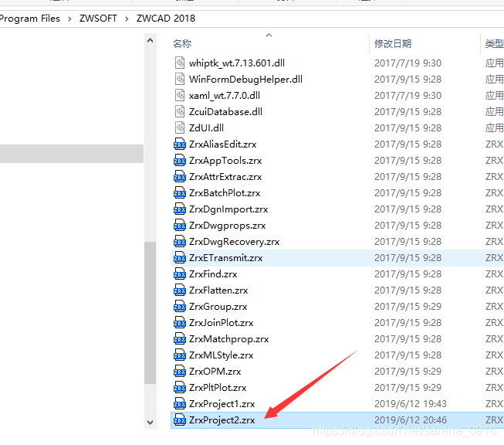Click the navigation pane scrollbar thumb

point(150,312)
